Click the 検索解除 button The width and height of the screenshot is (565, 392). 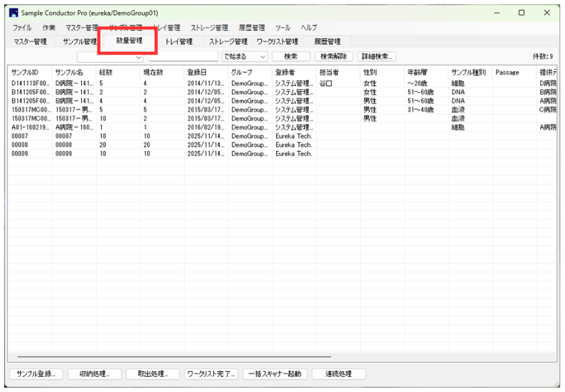click(334, 57)
